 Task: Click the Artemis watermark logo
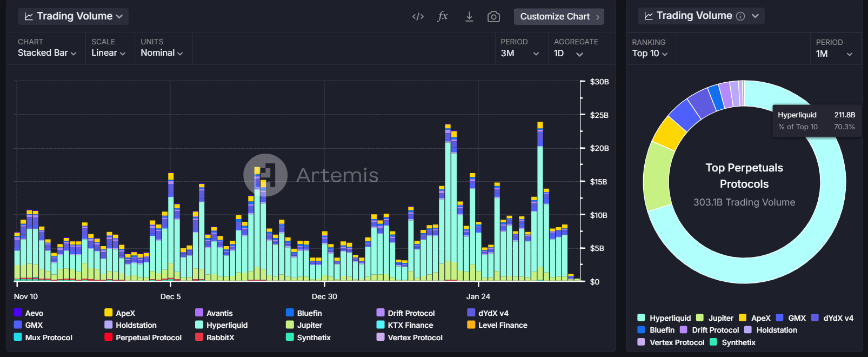pyautogui.click(x=265, y=175)
